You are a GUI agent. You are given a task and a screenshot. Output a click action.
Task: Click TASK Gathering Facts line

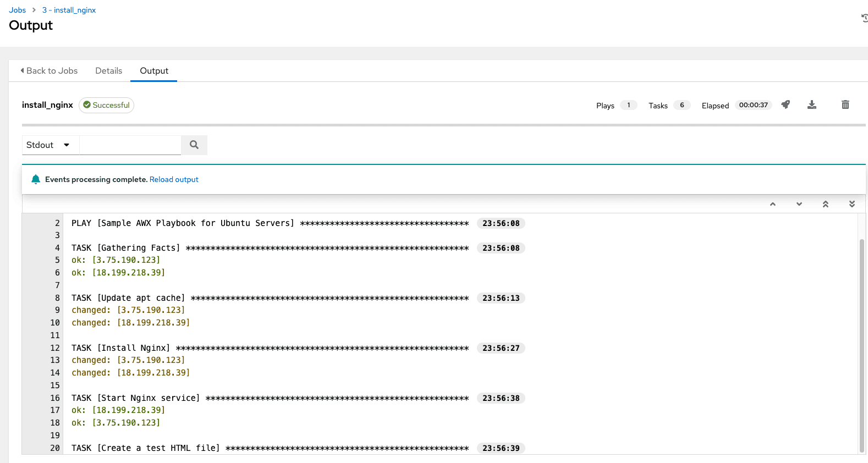pos(270,248)
